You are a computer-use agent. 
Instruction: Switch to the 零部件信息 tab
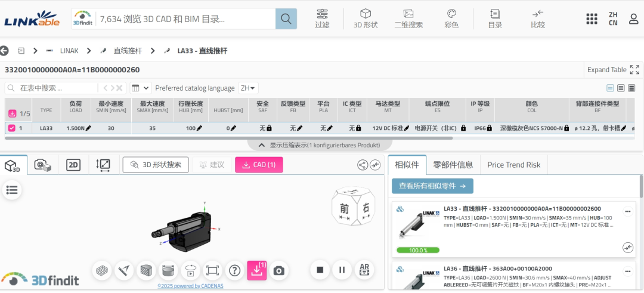point(453,165)
